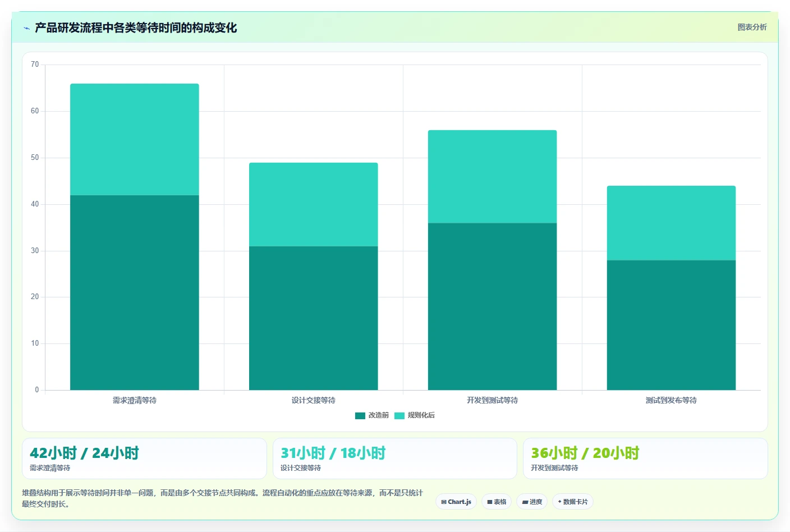Open the Chart.js chip
Image resolution: width=790 pixels, height=532 pixels.
tap(456, 502)
